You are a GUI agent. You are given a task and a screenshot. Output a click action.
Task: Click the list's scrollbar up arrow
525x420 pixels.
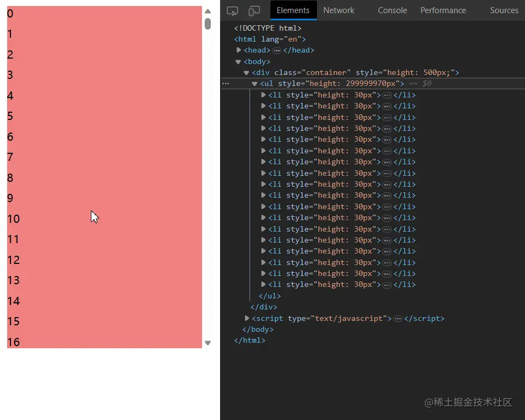208,10
